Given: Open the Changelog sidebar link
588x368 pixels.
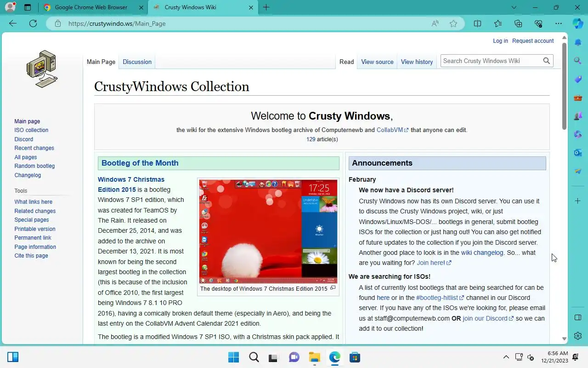Looking at the screenshot, I should (28, 175).
